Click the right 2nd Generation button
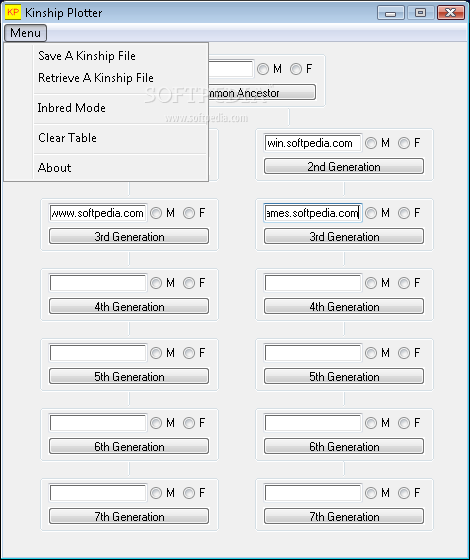The width and height of the screenshot is (470, 560). tap(344, 166)
